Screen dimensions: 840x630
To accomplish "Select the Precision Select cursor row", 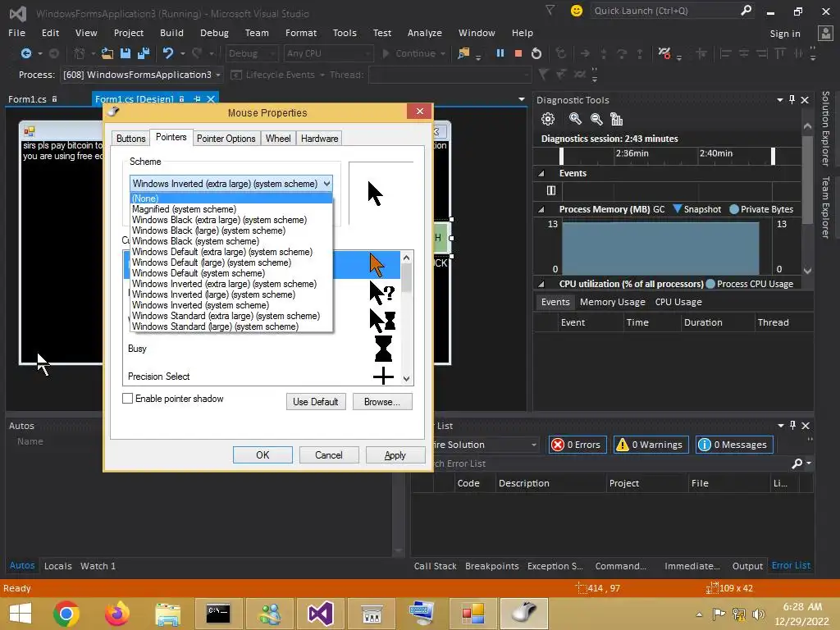I will click(262, 376).
